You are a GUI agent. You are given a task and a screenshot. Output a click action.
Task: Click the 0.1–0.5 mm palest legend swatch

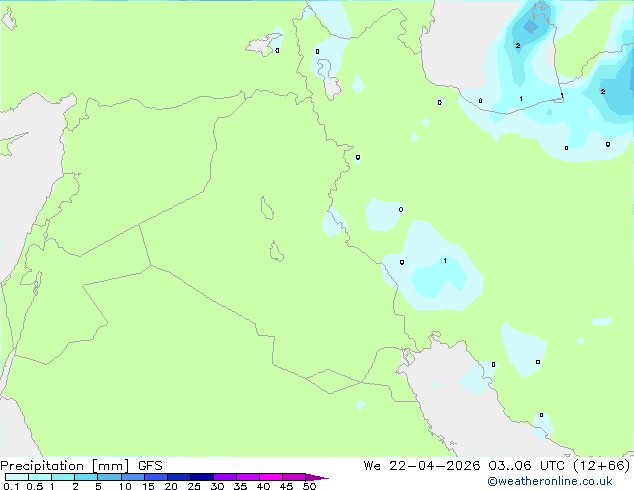(x=17, y=477)
